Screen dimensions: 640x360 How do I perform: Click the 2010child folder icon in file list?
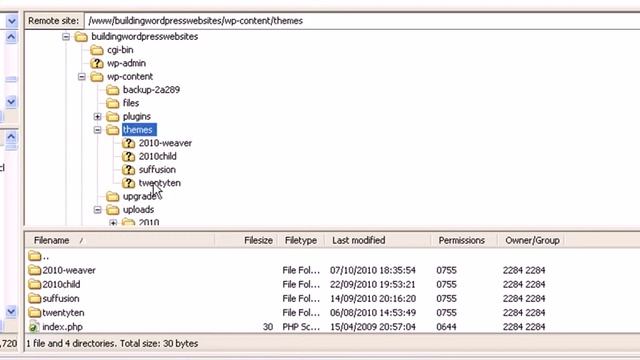[35, 284]
